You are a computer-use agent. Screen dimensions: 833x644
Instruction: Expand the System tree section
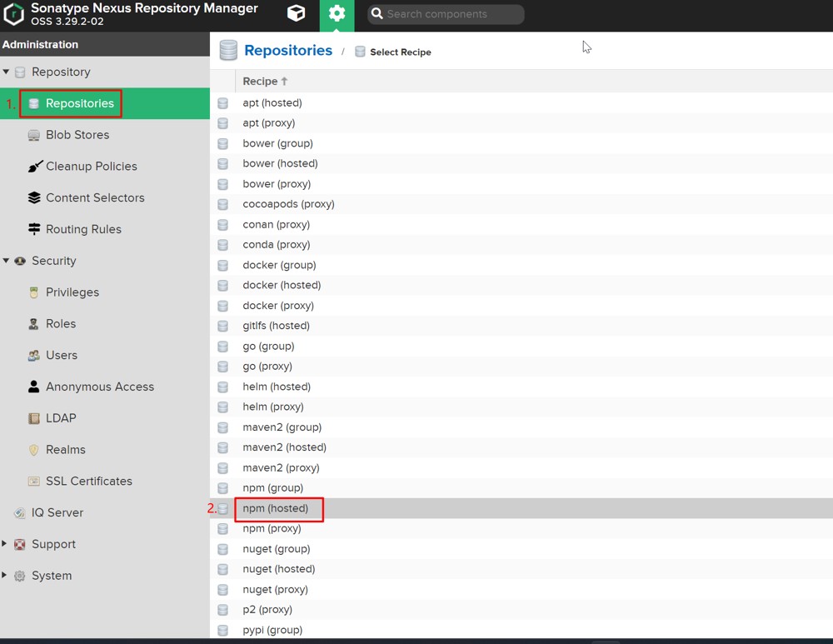point(4,575)
